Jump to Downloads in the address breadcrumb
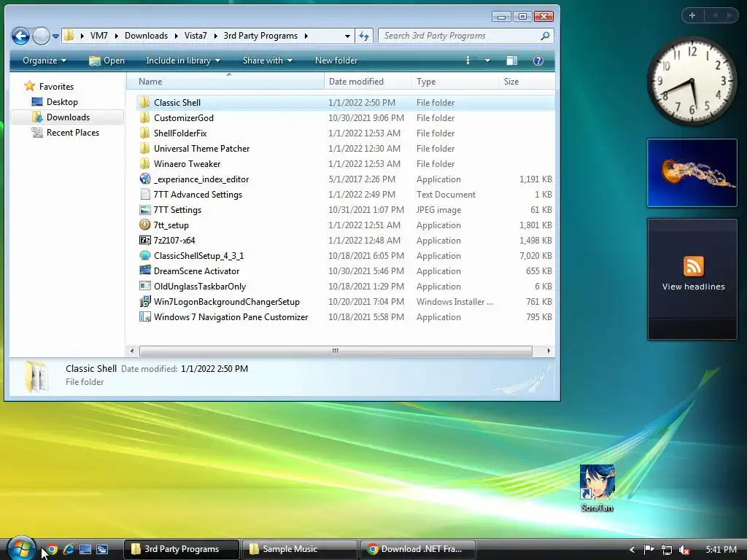This screenshot has height=560, width=747. tap(146, 36)
